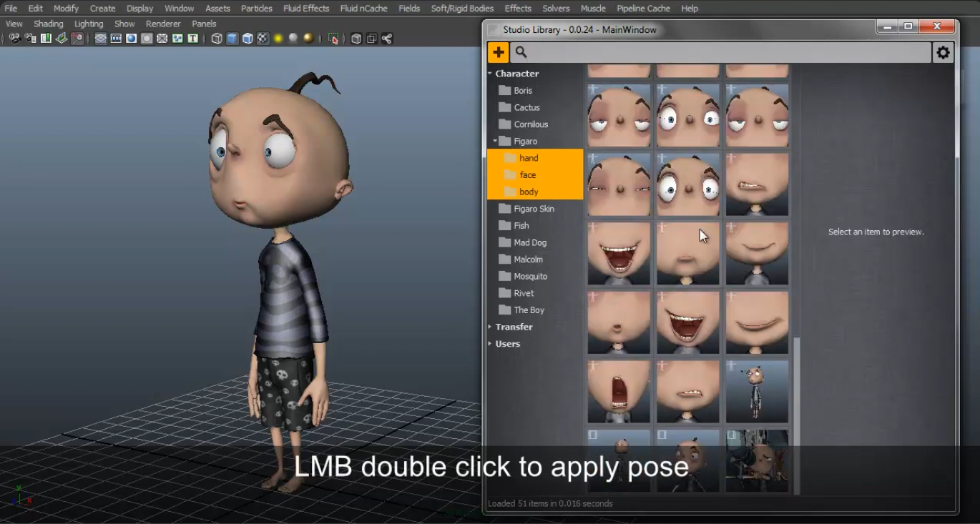980x524 pixels.
Task: Open the Fluid Effects menu
Action: pyautogui.click(x=306, y=9)
